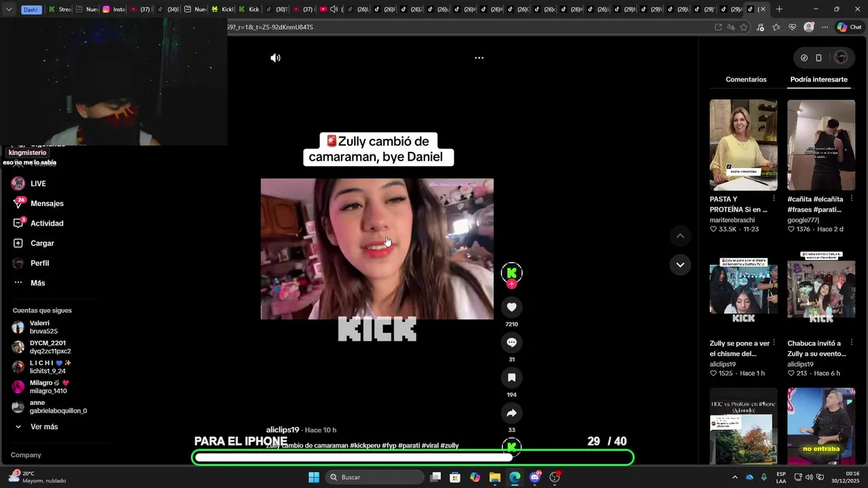Share the video with the arrow icon
868x488 pixels.
(x=511, y=413)
